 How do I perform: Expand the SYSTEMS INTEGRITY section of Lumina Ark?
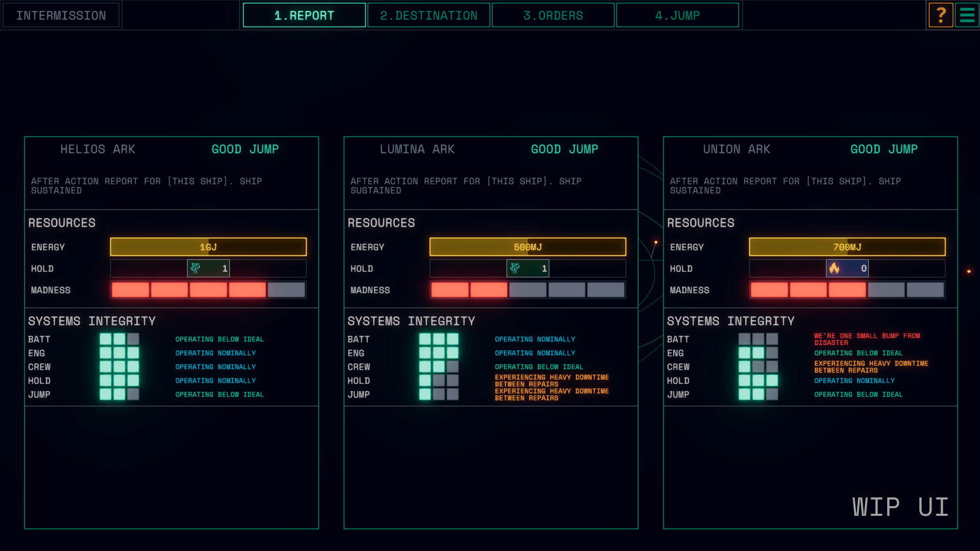point(411,321)
